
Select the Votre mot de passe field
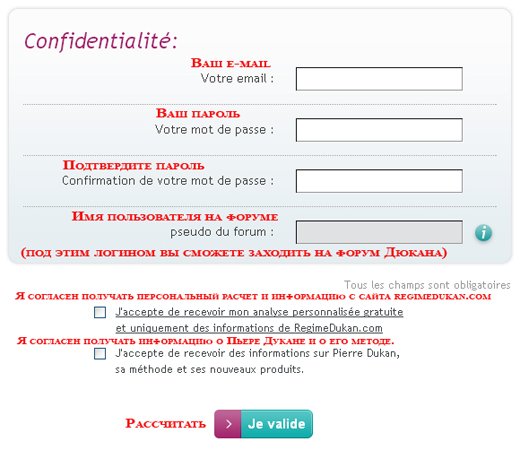tap(379, 130)
